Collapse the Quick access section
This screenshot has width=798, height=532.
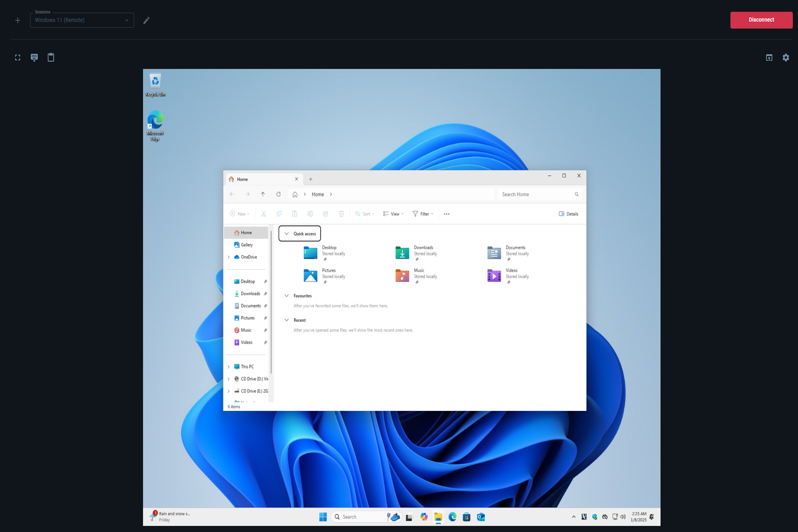click(287, 234)
